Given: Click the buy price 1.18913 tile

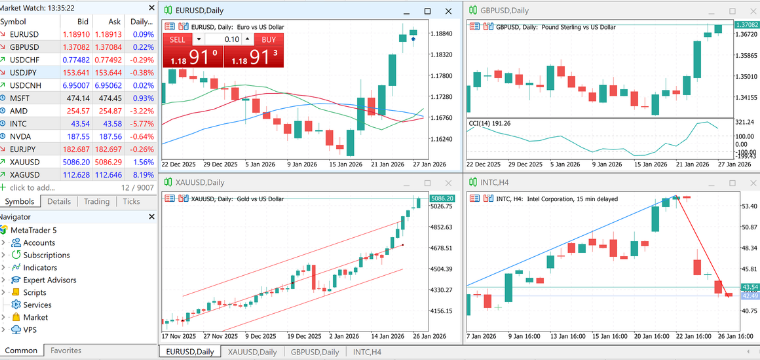Looking at the screenshot, I should click(x=253, y=57).
